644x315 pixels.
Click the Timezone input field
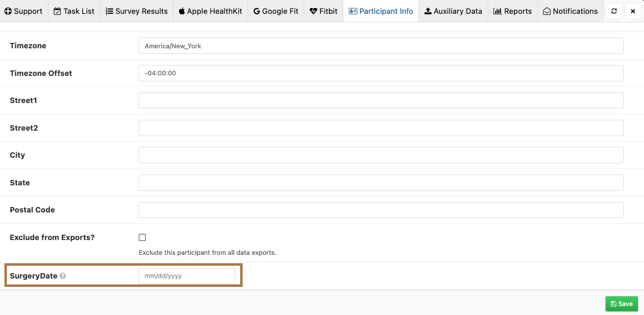(381, 46)
